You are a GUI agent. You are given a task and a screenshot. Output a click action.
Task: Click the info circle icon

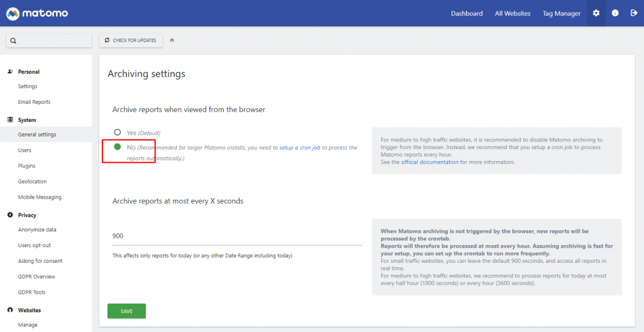click(x=615, y=13)
